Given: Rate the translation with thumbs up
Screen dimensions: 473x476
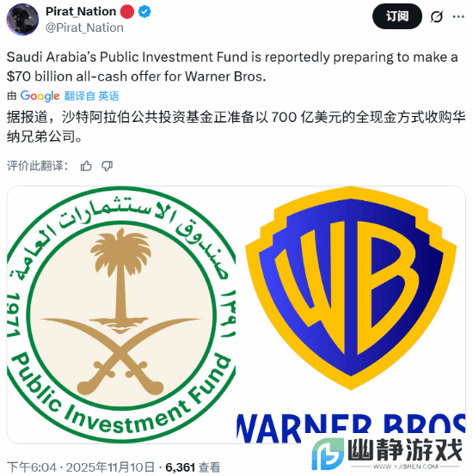Looking at the screenshot, I should coord(86,166).
